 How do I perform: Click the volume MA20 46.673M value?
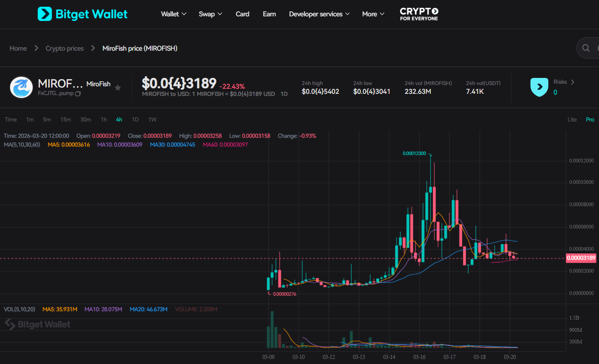coord(149,309)
